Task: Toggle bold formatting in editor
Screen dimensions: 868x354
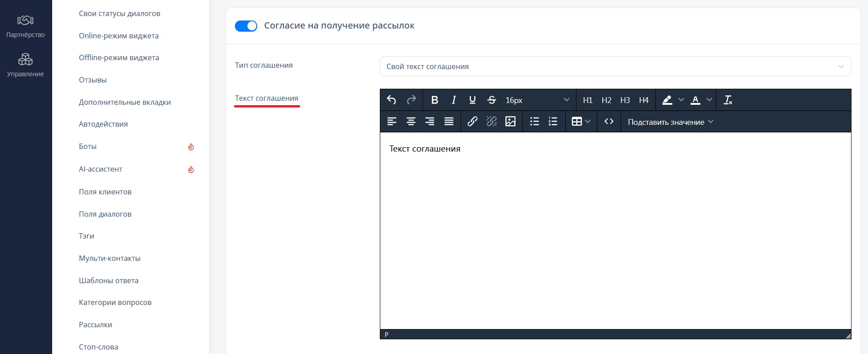Action: point(435,100)
